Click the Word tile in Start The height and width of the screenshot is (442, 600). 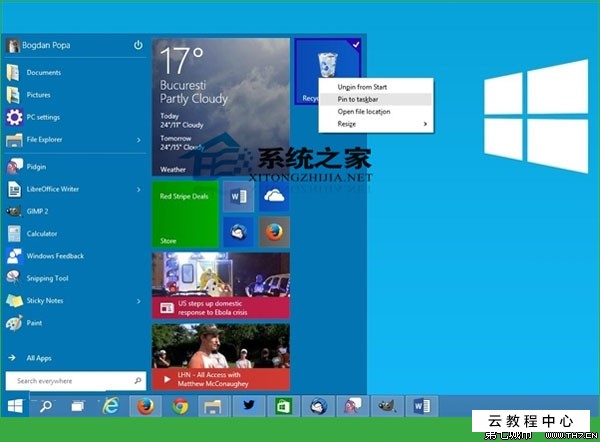pos(239,196)
